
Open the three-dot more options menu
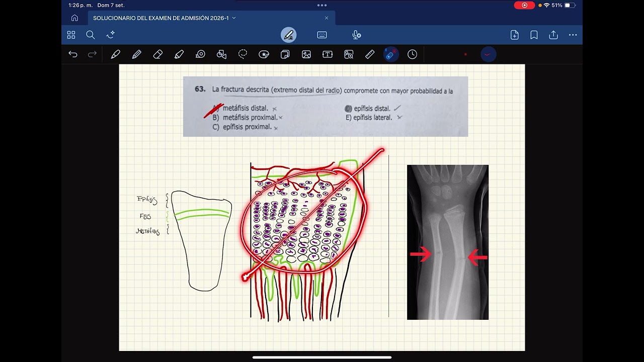pyautogui.click(x=573, y=35)
